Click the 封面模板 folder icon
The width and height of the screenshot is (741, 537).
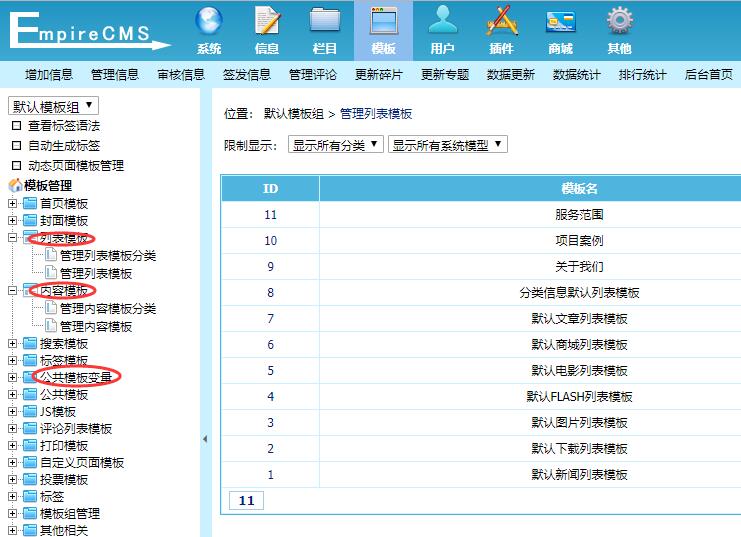(30, 220)
